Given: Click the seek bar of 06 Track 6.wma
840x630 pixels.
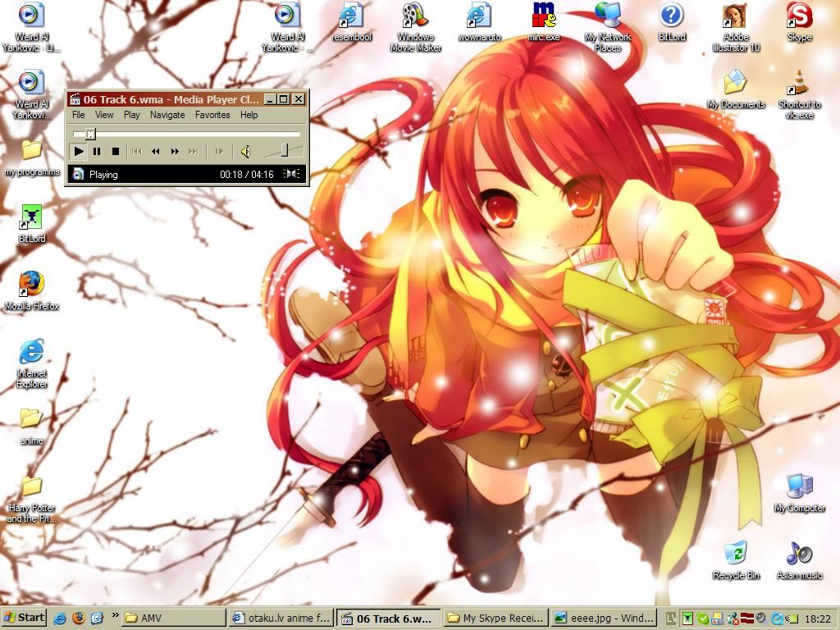Looking at the screenshot, I should 186,134.
